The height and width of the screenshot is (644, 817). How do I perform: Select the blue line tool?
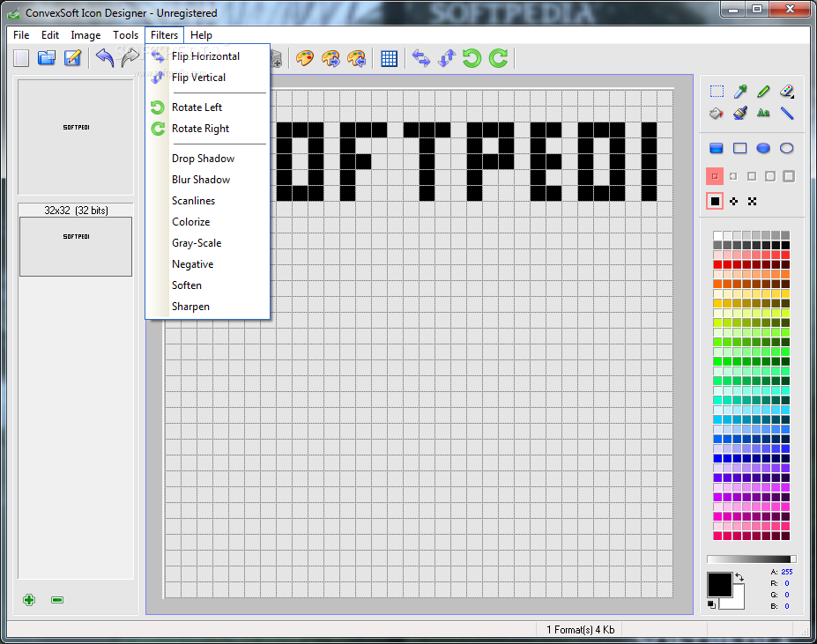point(787,113)
